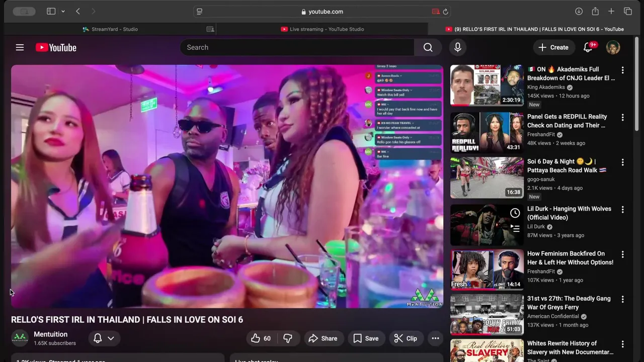The width and height of the screenshot is (644, 362).
Task: Open Safari share sheet
Action: pos(595,11)
